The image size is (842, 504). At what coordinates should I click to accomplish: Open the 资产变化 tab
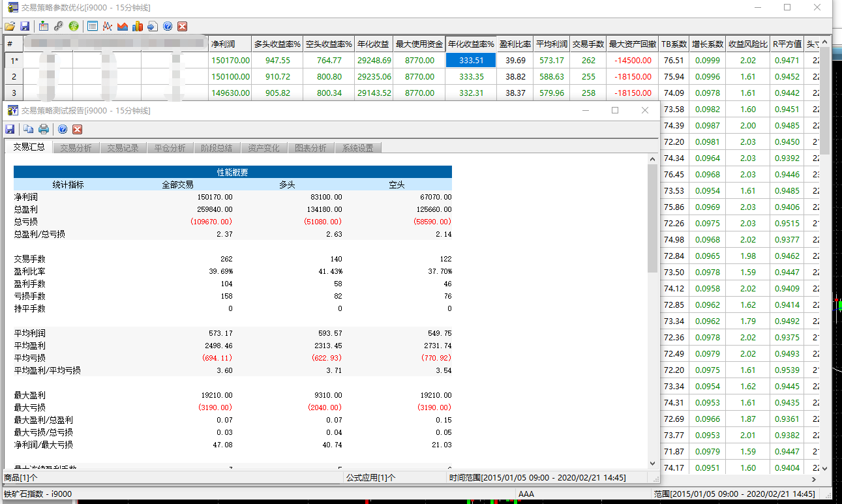(x=264, y=148)
